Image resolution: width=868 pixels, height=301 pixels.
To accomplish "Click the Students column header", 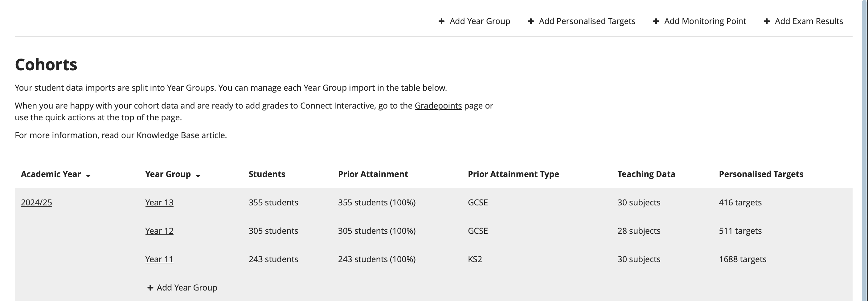I will (x=267, y=174).
